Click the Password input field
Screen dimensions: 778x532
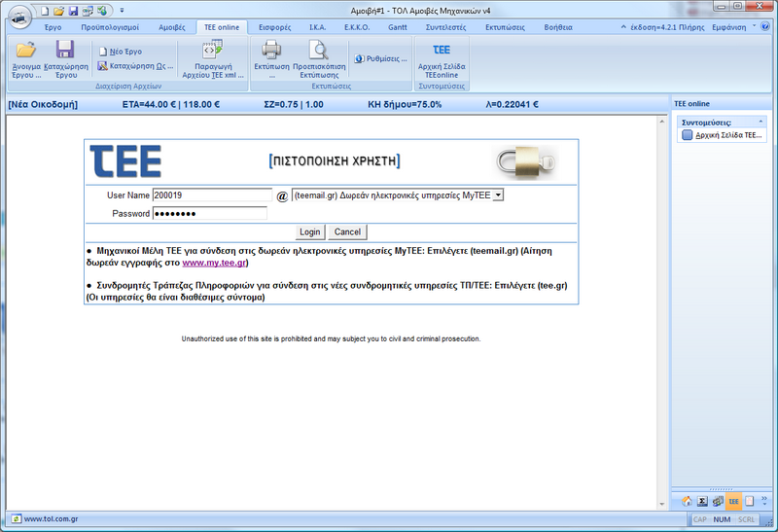pyautogui.click(x=209, y=213)
